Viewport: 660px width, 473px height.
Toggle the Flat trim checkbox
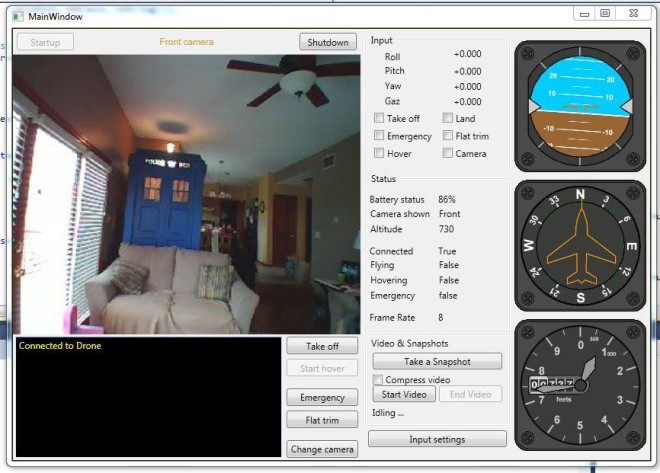pyautogui.click(x=447, y=136)
